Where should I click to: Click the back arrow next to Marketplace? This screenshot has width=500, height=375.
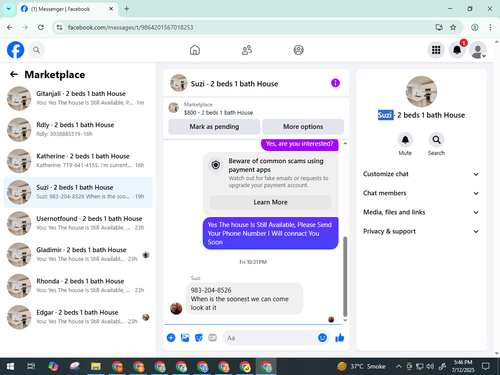(x=14, y=74)
